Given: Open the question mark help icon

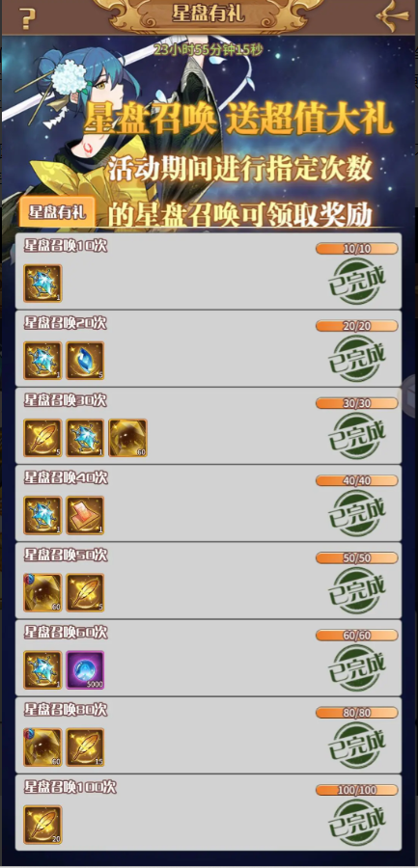Looking at the screenshot, I should coord(27,18).
